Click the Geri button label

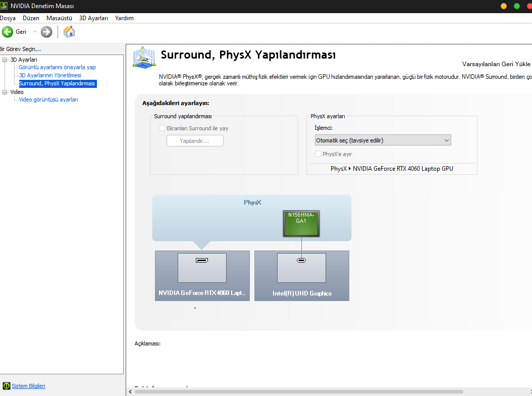point(21,32)
